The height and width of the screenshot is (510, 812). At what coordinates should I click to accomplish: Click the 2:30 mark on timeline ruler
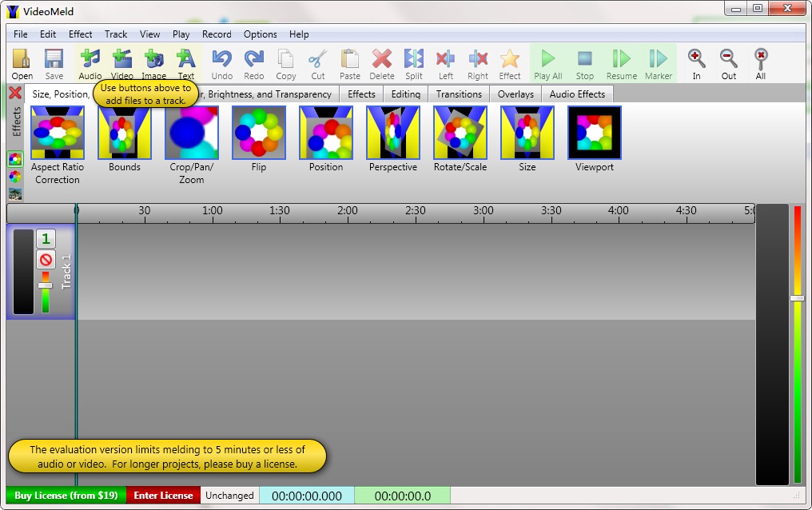(x=416, y=213)
